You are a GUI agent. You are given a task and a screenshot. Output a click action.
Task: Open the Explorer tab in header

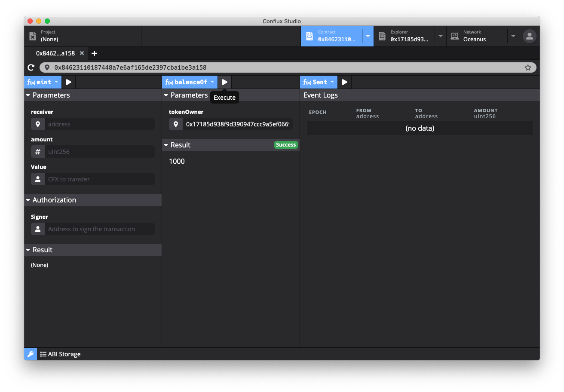[x=404, y=36]
